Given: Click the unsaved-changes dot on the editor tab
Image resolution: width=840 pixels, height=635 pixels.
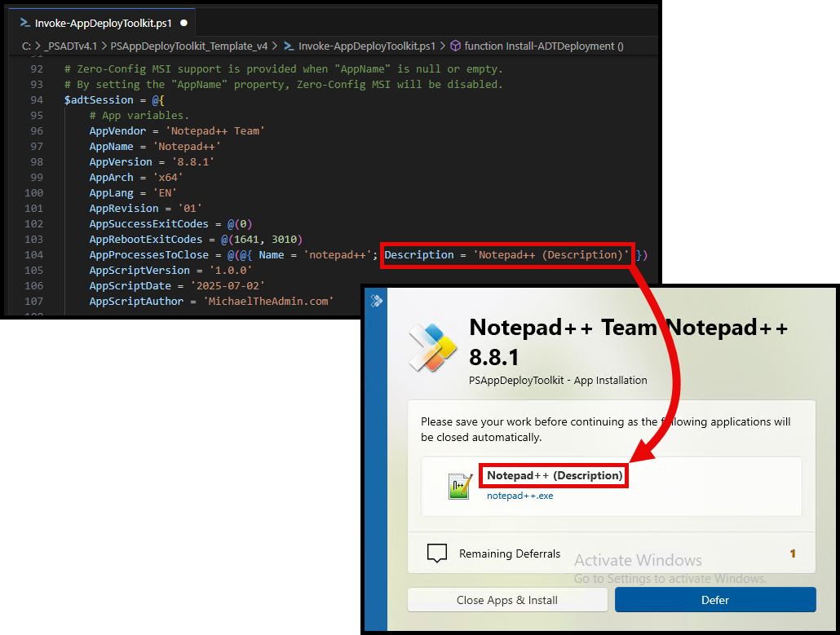Looking at the screenshot, I should click(183, 24).
